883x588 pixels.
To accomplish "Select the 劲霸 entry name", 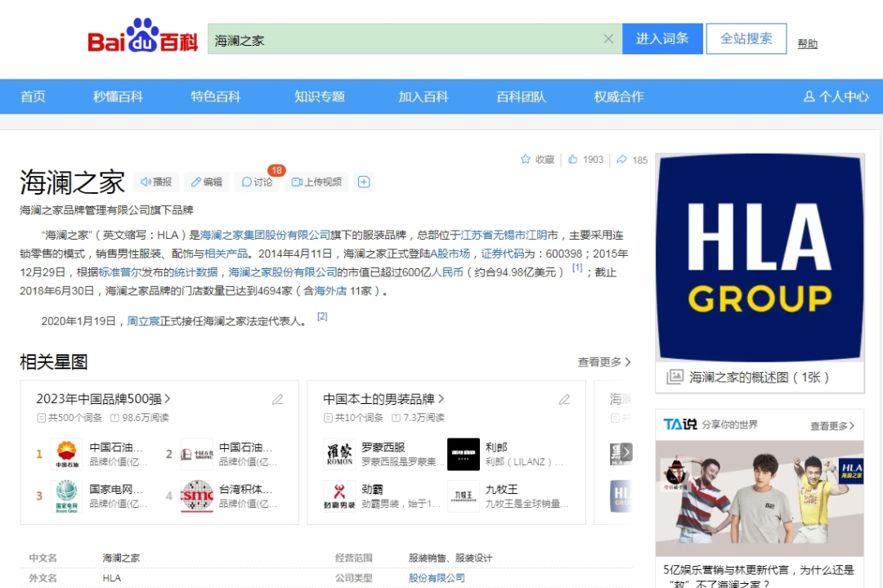I will coord(372,489).
